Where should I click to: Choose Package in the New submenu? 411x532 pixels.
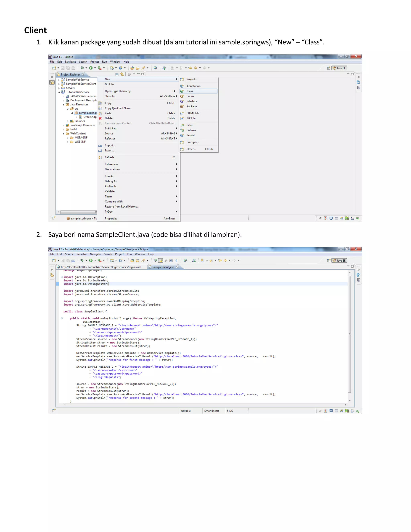pyautogui.click(x=198, y=106)
